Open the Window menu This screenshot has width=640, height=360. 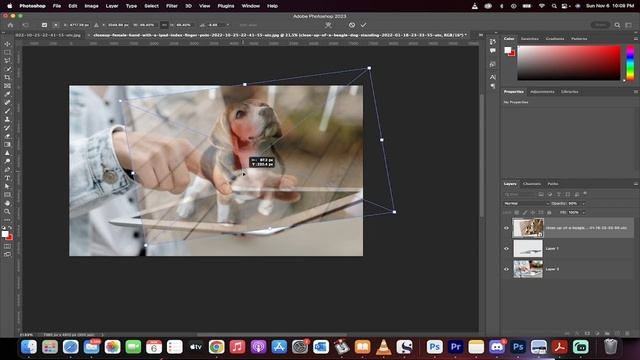pyautogui.click(x=251, y=6)
